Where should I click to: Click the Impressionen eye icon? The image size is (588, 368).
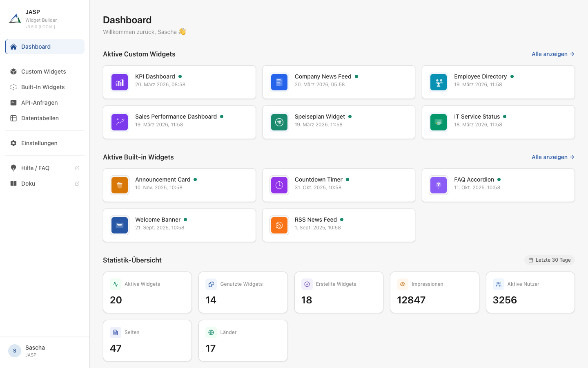pyautogui.click(x=403, y=284)
